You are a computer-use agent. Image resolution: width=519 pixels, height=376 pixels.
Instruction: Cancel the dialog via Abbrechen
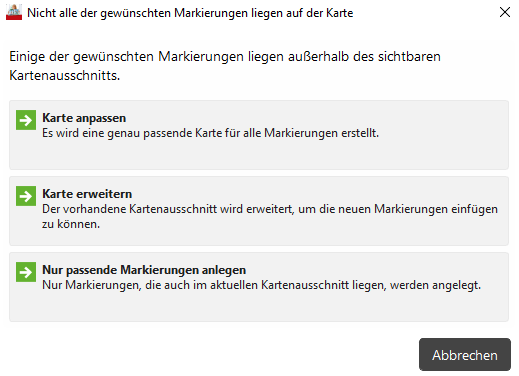coord(465,355)
